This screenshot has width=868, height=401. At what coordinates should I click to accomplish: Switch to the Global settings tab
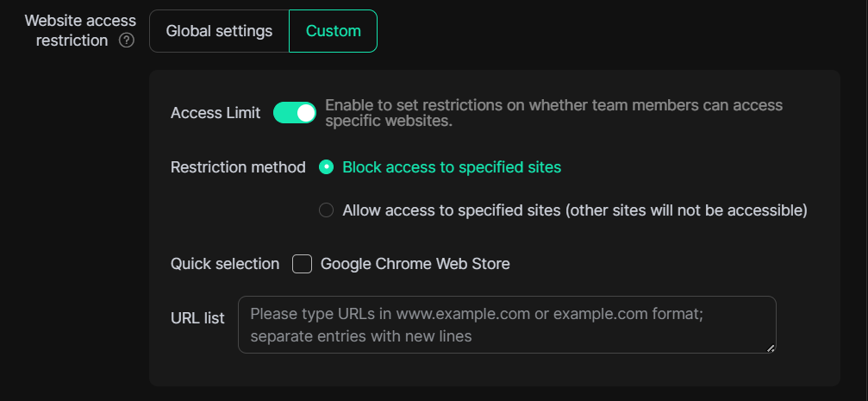[x=219, y=31]
